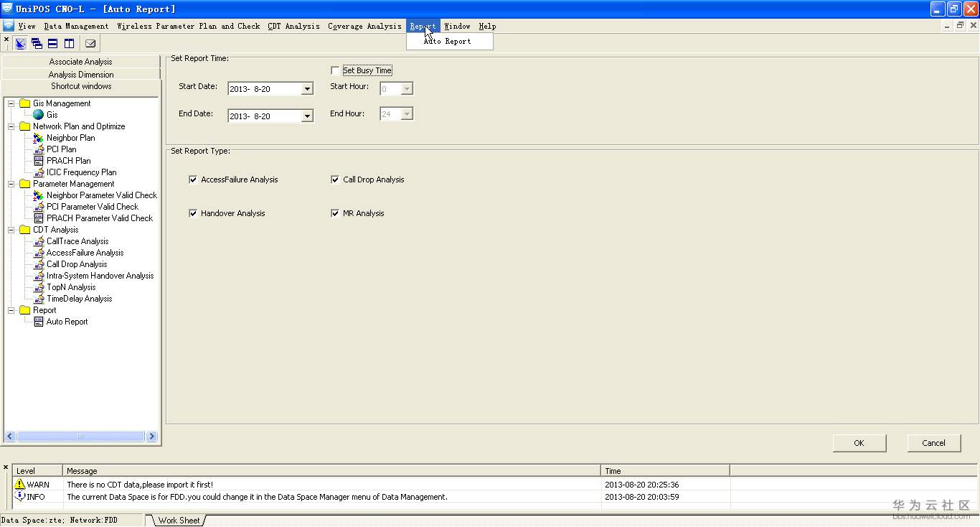Click the TopN Analysis item icon
The height and width of the screenshot is (527, 980).
[39, 287]
